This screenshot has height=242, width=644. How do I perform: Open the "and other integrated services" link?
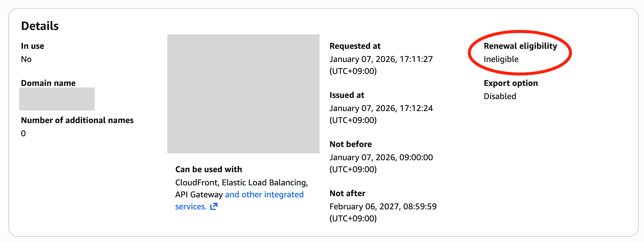(264, 195)
